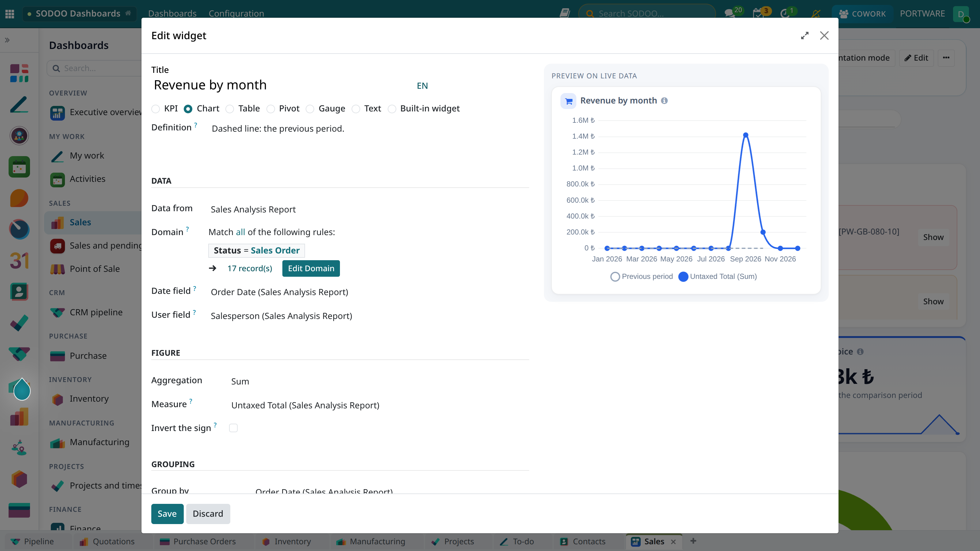
Task: Open the Date field Order Date dropdown
Action: point(369,292)
